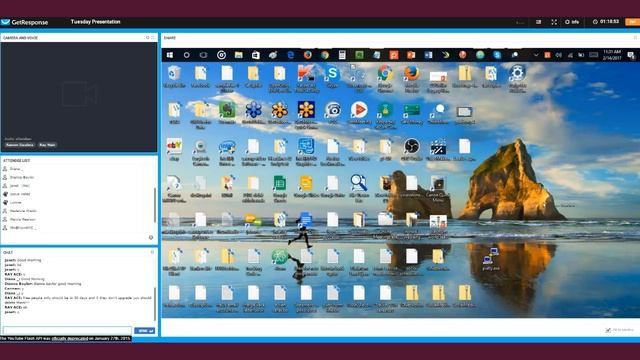640x360 pixels.
Task: Open the OBS Studio desktop shortcut
Action: 411,149
